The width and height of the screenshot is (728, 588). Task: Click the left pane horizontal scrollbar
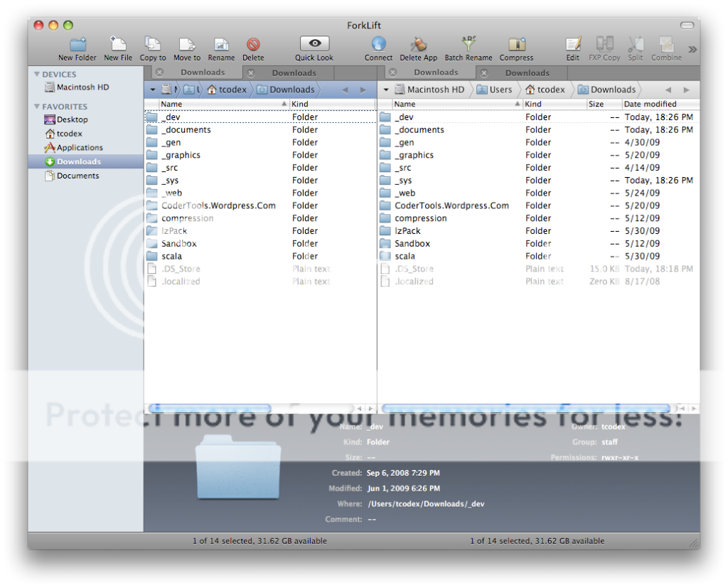coord(210,408)
